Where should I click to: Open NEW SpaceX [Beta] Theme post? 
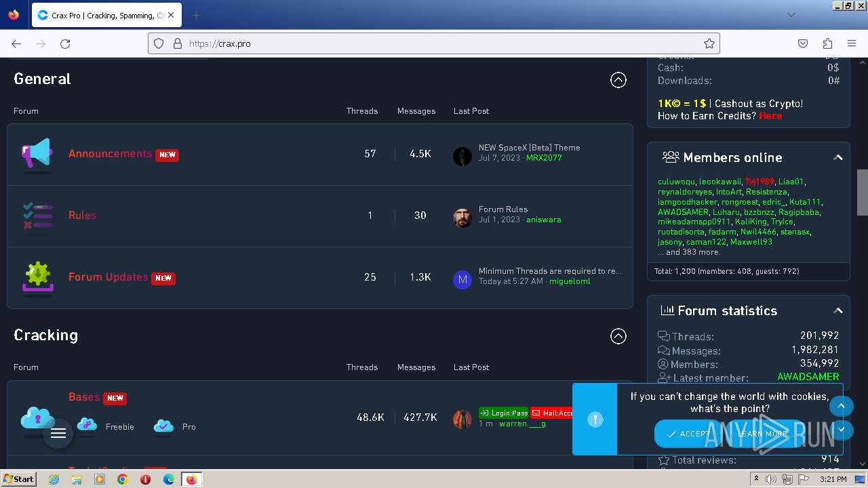tap(529, 148)
